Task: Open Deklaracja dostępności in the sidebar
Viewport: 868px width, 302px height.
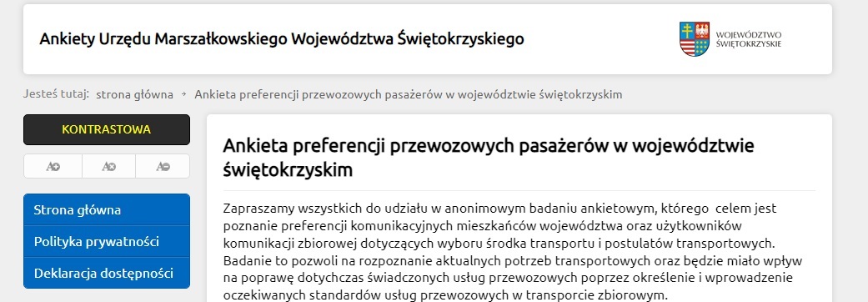Action: 106,273
